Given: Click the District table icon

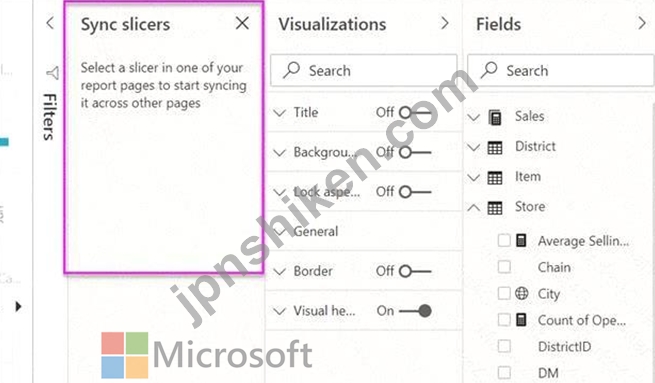Looking at the screenshot, I should (x=495, y=147).
